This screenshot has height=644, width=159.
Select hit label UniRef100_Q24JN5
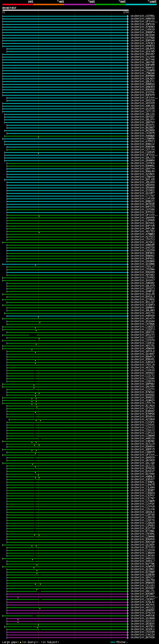142,52
